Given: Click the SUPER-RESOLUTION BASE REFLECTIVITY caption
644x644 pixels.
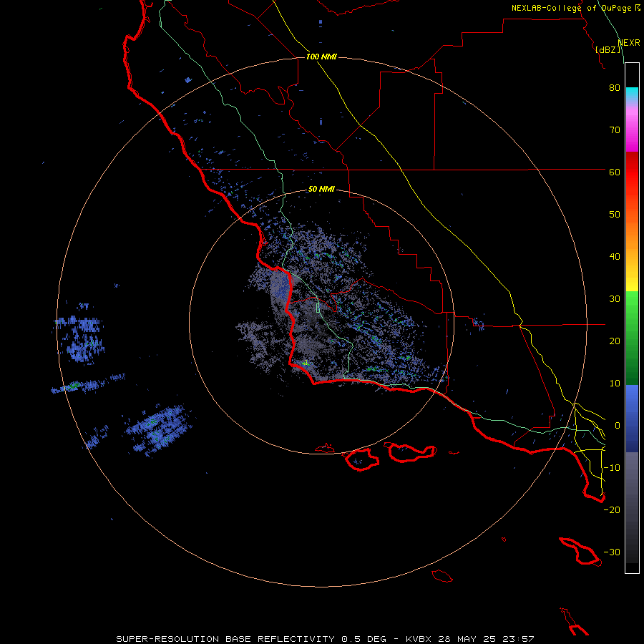Looking at the screenshot, I should (x=225, y=639).
